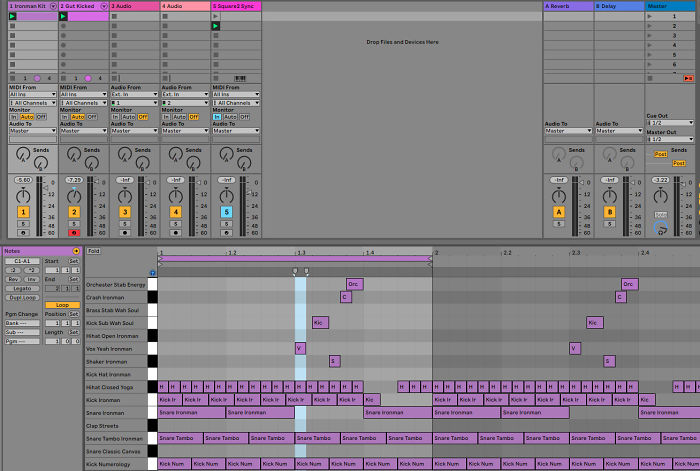Image resolution: width=700 pixels, height=471 pixels.
Task: Toggle activator B on Delay return
Action: (609, 212)
